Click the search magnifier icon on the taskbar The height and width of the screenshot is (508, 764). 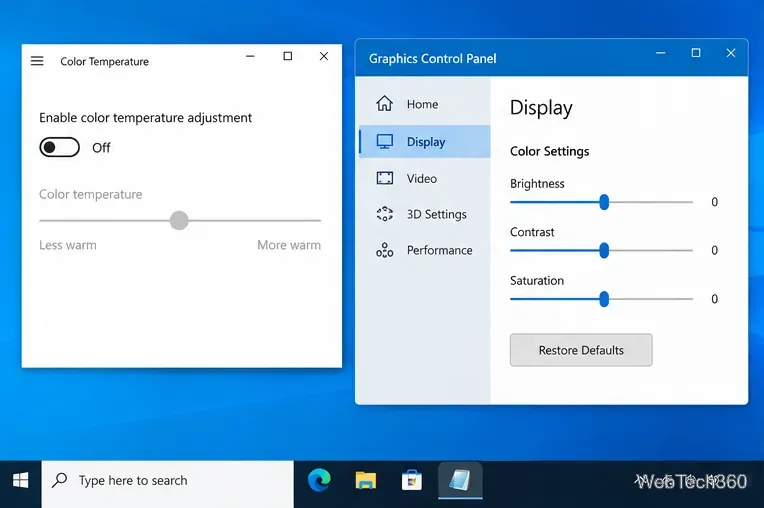coord(59,480)
